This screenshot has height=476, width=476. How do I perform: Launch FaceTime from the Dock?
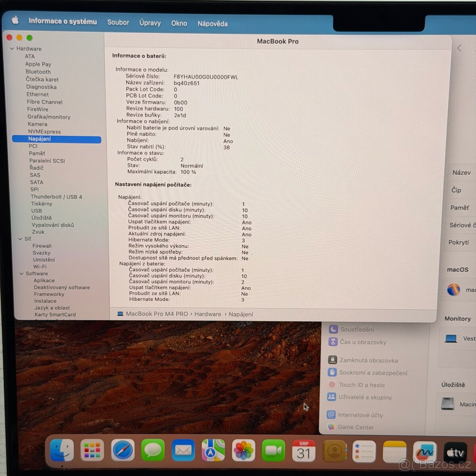273,450
